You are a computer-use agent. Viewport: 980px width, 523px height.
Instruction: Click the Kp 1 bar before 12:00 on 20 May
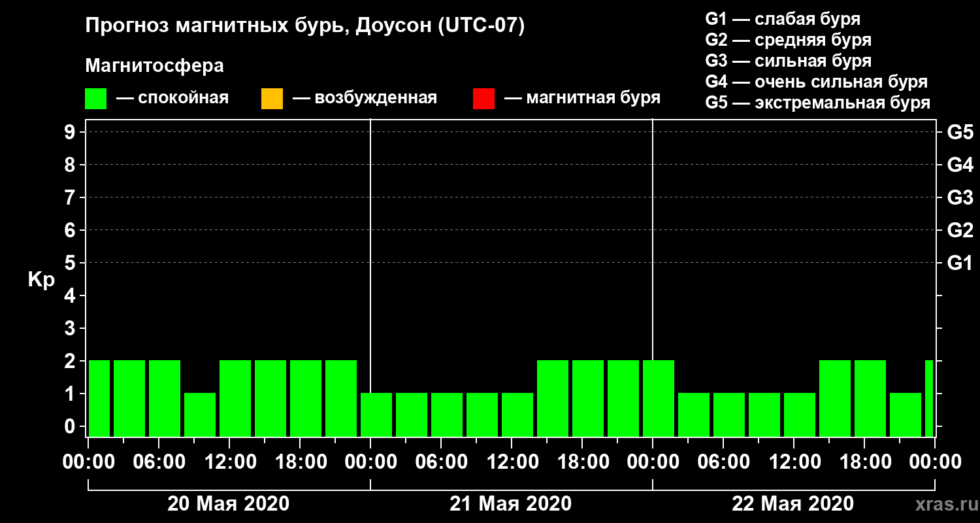click(x=200, y=414)
